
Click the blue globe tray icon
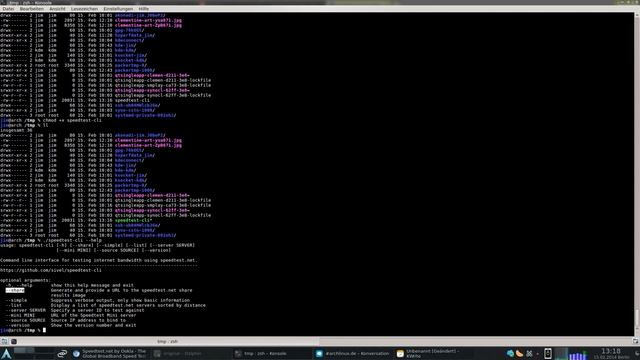coord(510,353)
